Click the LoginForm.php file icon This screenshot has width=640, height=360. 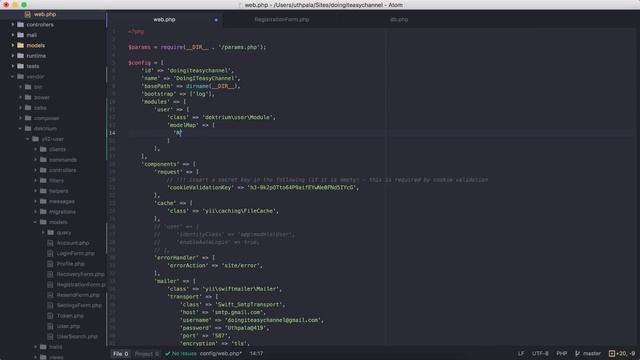tap(51, 253)
